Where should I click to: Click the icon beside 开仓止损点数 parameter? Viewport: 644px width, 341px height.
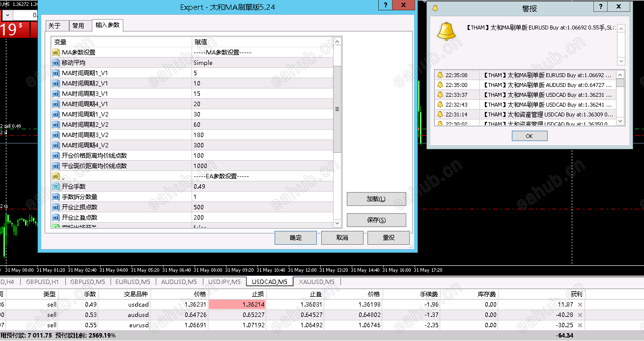click(x=56, y=207)
